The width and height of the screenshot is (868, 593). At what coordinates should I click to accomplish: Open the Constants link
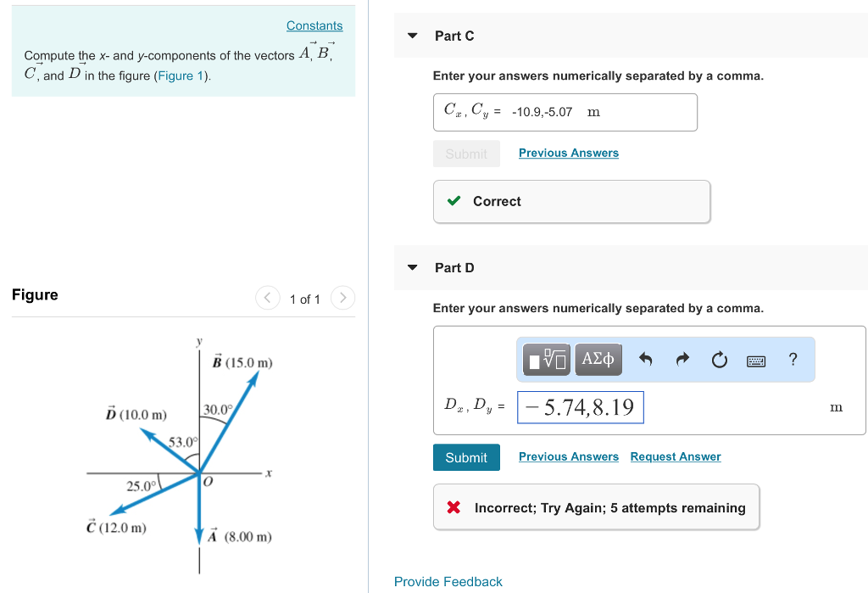click(x=314, y=25)
